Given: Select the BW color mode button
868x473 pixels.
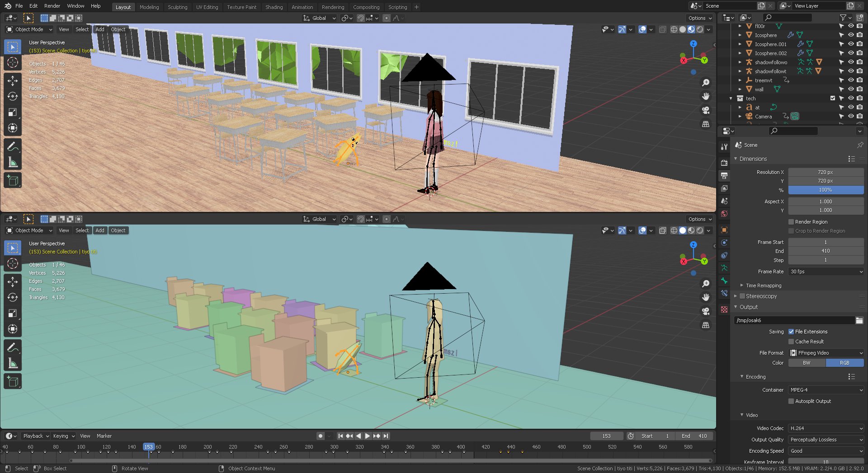Looking at the screenshot, I should [807, 363].
